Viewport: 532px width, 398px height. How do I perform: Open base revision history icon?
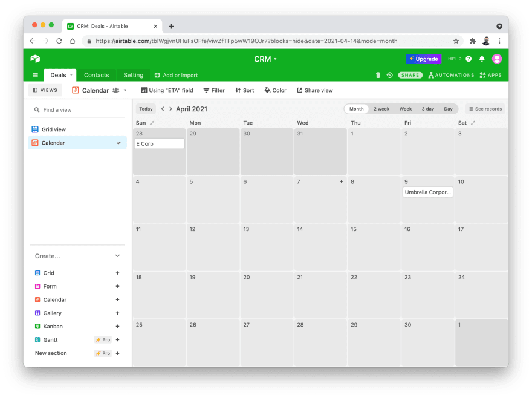[389, 75]
